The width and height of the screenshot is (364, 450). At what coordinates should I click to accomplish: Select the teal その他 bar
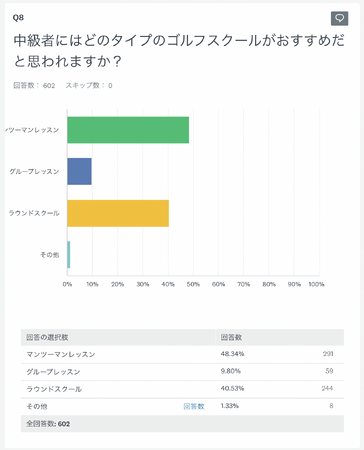pos(69,255)
